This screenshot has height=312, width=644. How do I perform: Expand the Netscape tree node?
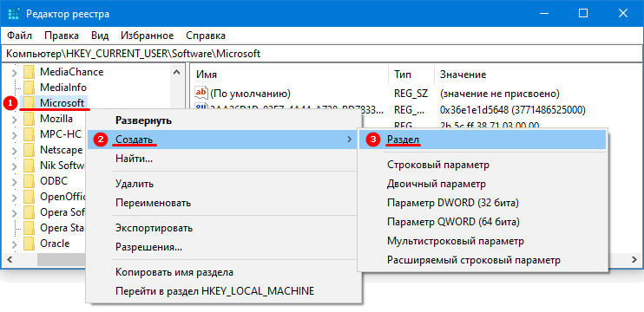[15, 151]
